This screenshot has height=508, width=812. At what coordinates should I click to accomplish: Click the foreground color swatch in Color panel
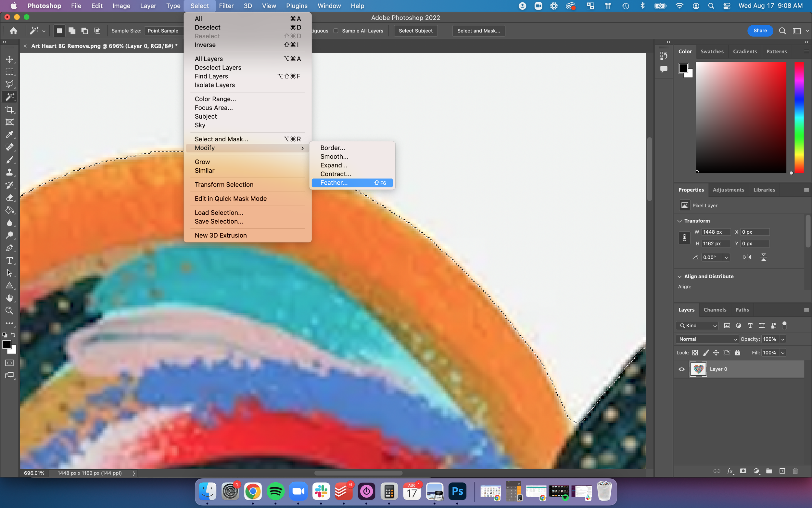click(x=683, y=68)
